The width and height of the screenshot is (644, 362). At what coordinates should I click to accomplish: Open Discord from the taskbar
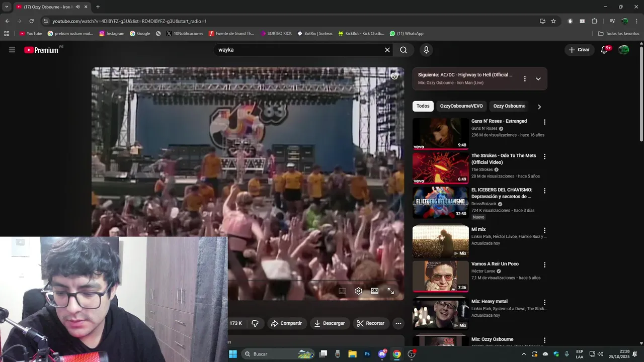point(382,354)
